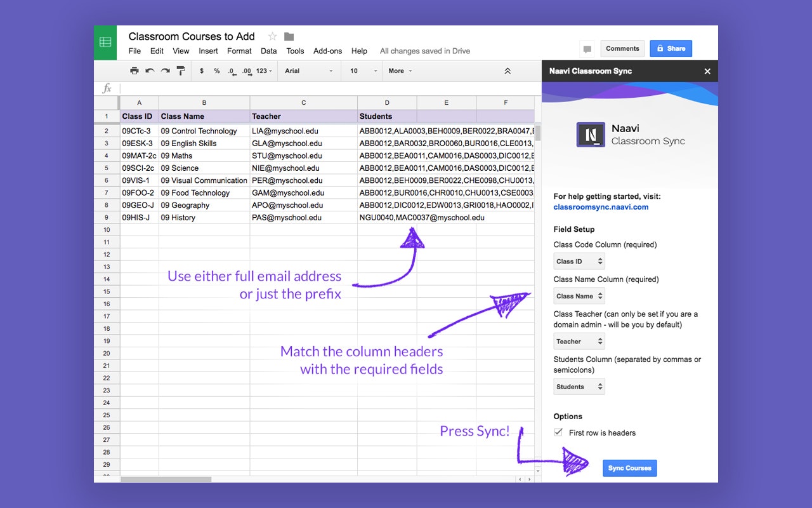The width and height of the screenshot is (812, 508).
Task: Open the Class Teacher dropdown
Action: click(579, 341)
